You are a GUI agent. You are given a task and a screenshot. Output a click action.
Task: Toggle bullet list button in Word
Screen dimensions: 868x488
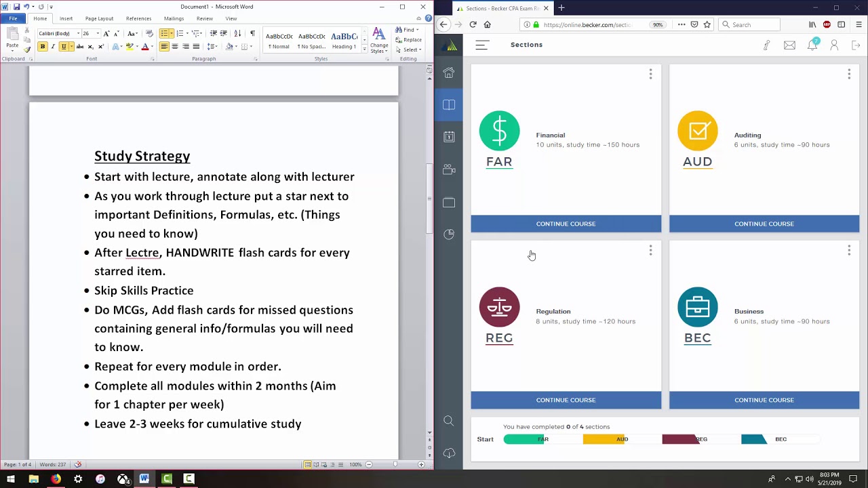pos(164,33)
